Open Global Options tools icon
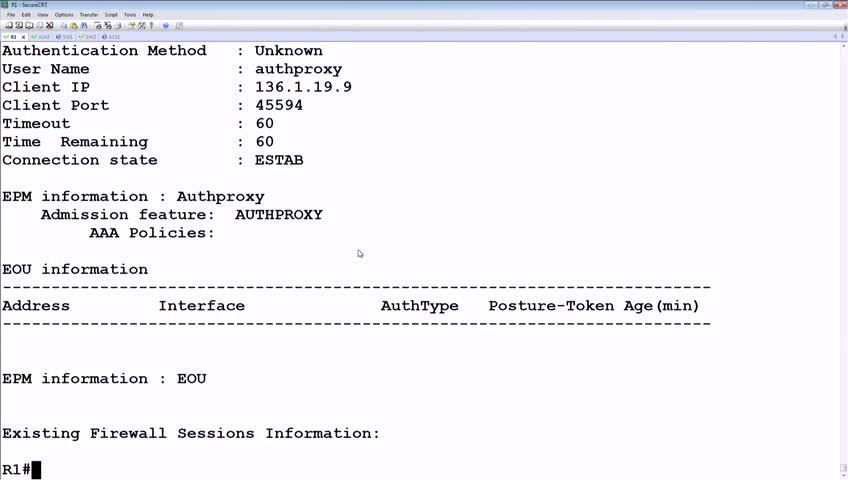The image size is (848, 480). click(142, 25)
